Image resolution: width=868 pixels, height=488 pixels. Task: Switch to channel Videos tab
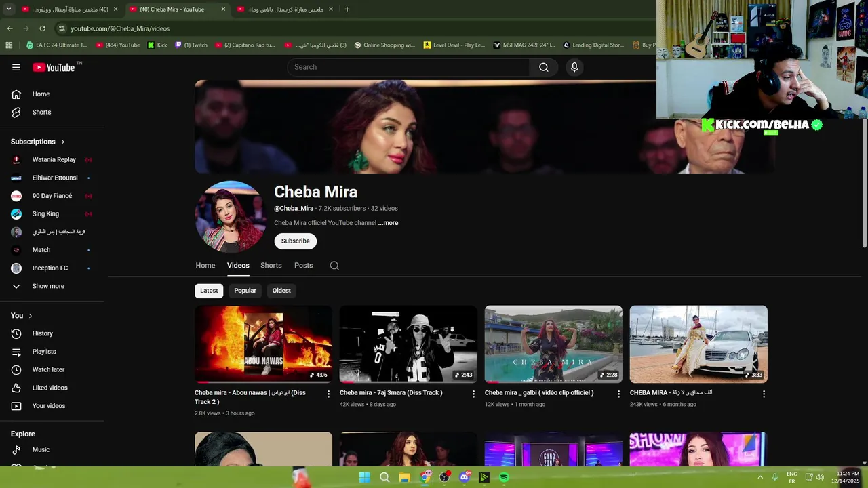point(238,266)
